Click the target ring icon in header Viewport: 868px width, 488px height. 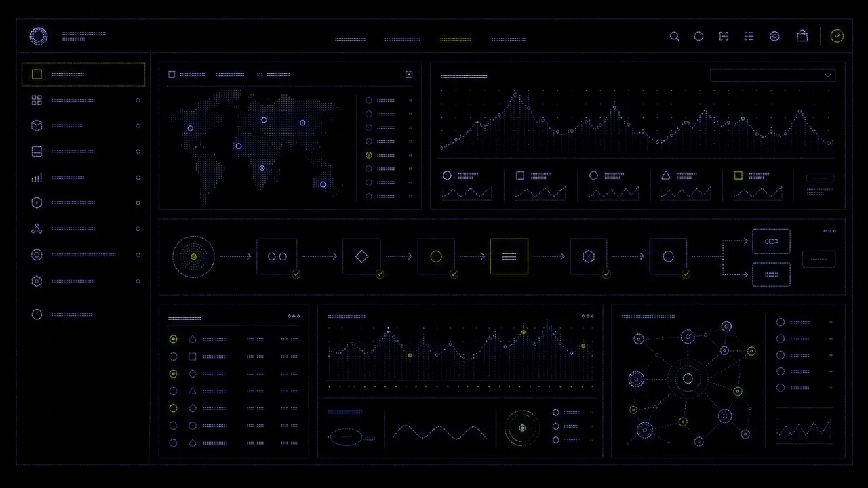pos(774,36)
